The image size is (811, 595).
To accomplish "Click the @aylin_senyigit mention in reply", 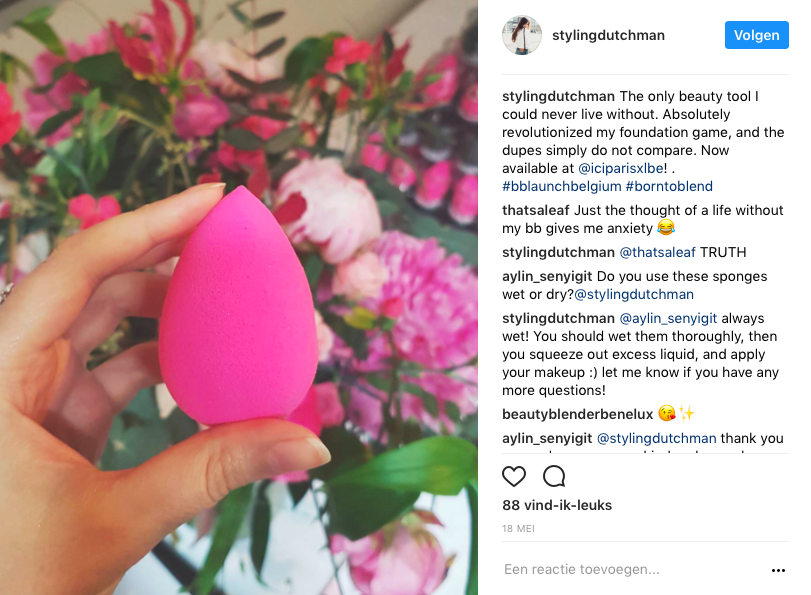I will (x=668, y=318).
